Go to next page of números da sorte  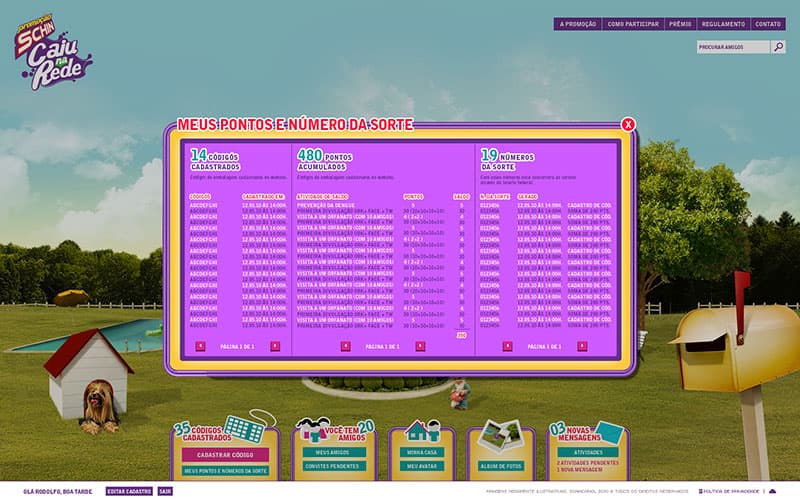click(x=582, y=346)
